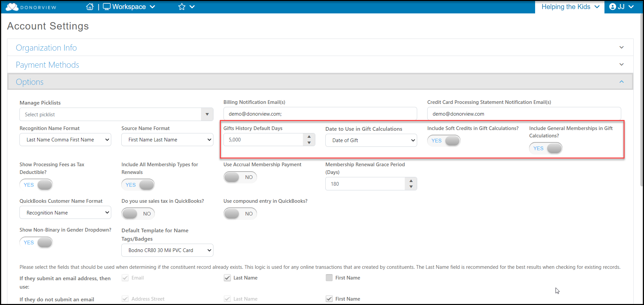This screenshot has width=644, height=305.
Task: Toggle the Address Street checkbox
Action: coord(125,299)
